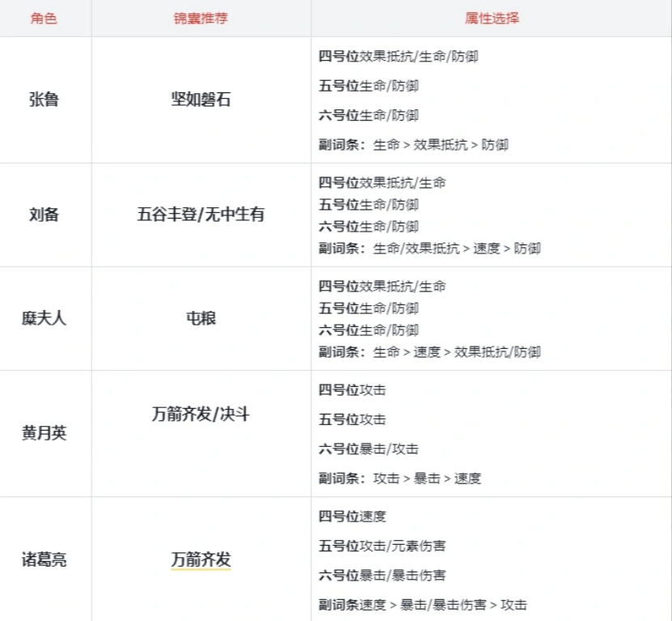Click the 角色 column header

[x=44, y=18]
